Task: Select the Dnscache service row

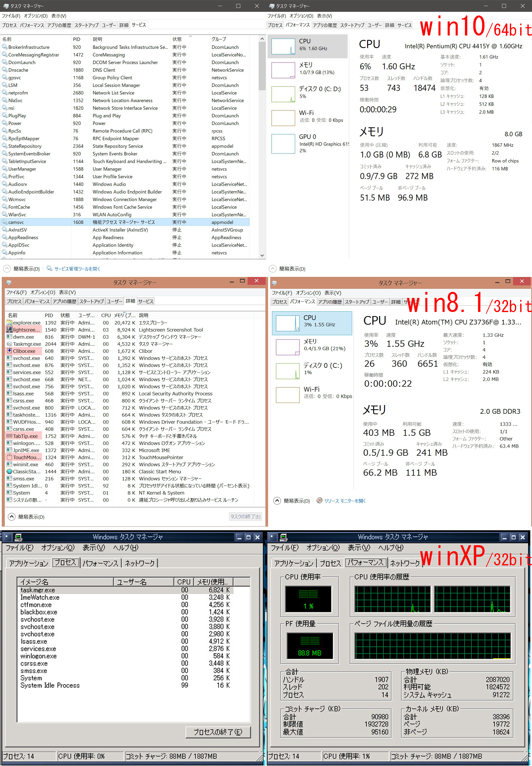Action: 125,70
